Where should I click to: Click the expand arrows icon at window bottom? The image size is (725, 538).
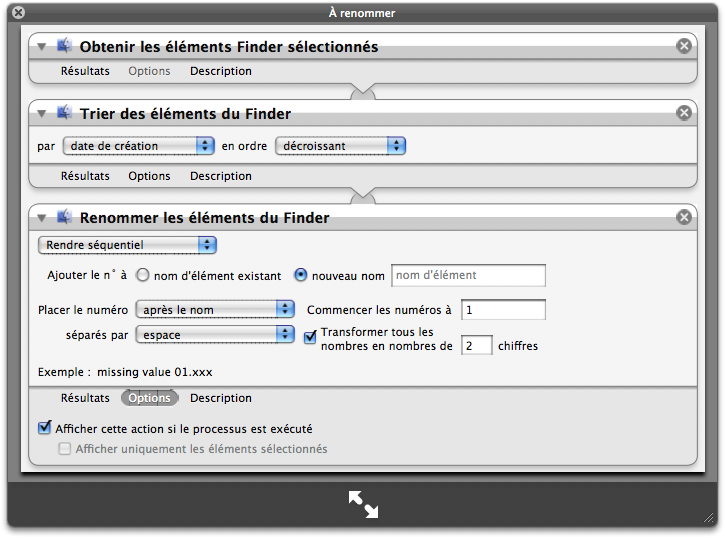click(x=363, y=504)
